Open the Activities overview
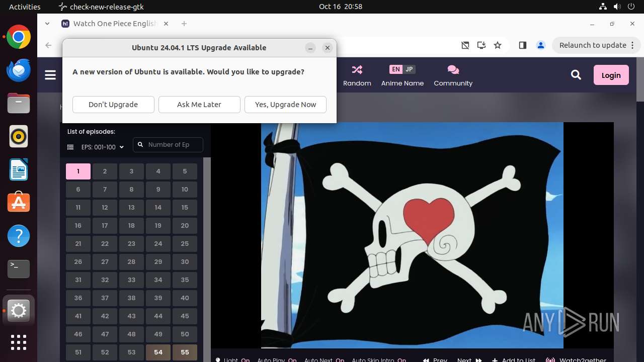The width and height of the screenshot is (644, 362). point(25,7)
